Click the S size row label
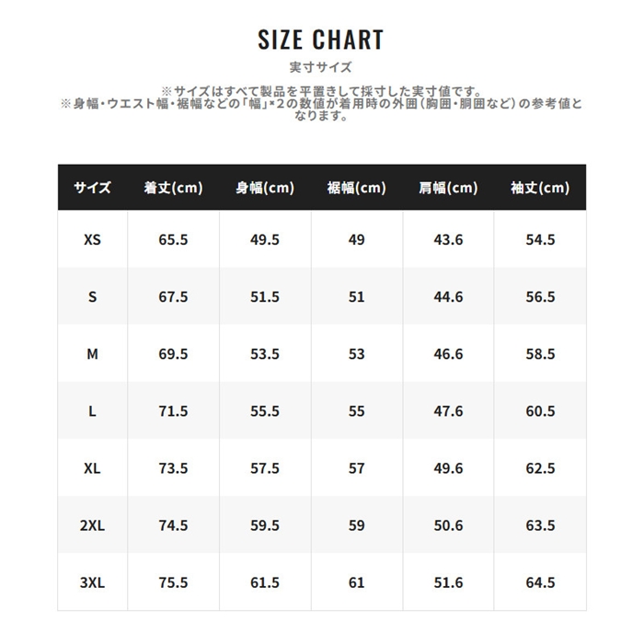 coord(92,296)
